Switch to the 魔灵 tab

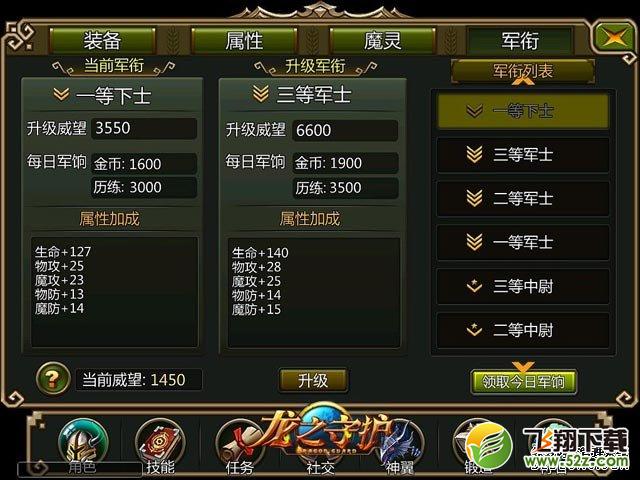382,40
